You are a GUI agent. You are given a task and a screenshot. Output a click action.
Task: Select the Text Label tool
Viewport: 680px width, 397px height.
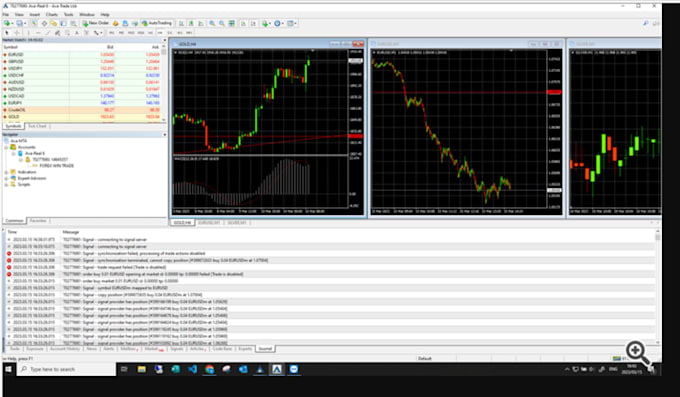(x=86, y=33)
